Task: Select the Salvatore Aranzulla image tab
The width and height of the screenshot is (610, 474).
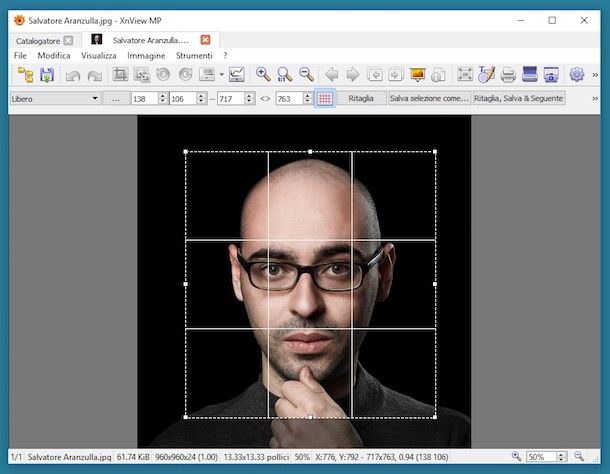Action: coord(151,40)
